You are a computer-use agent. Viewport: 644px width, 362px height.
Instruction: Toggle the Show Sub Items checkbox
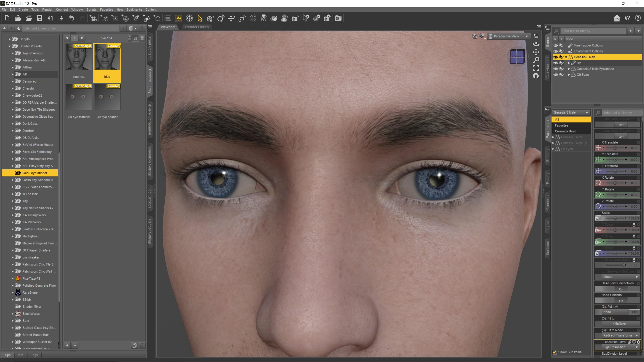click(555, 352)
